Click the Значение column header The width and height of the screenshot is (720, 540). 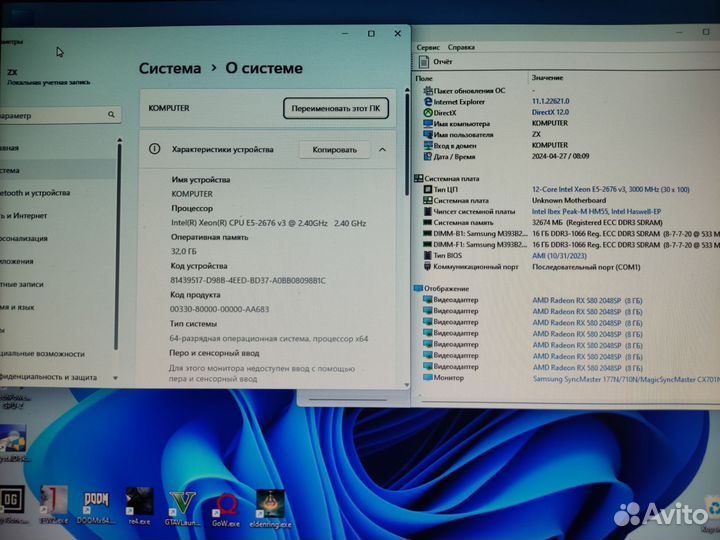pyautogui.click(x=547, y=78)
